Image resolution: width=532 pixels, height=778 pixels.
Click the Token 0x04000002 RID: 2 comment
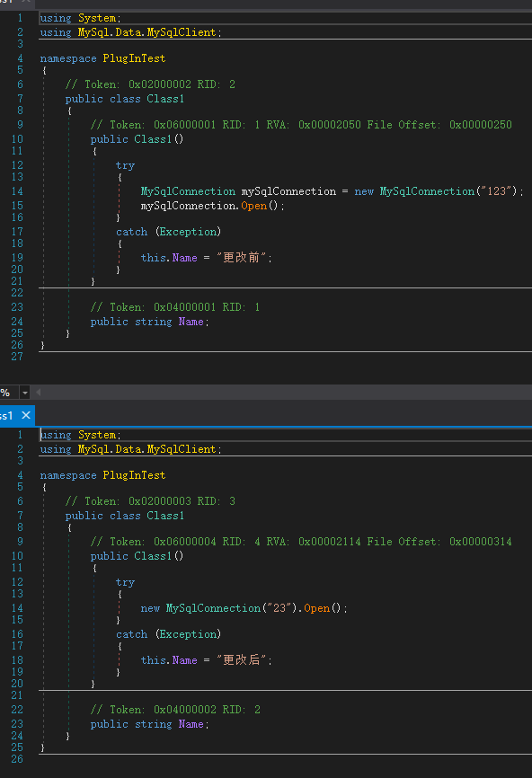point(175,710)
